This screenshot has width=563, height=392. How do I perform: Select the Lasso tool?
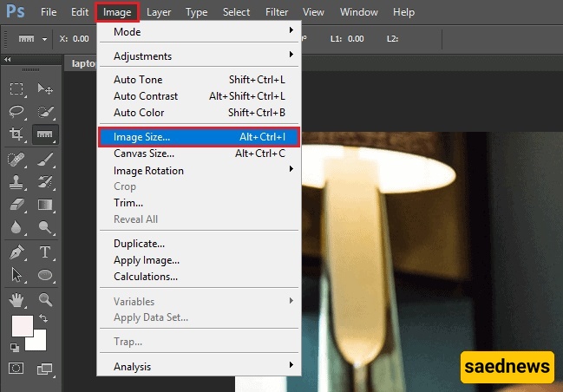point(16,111)
